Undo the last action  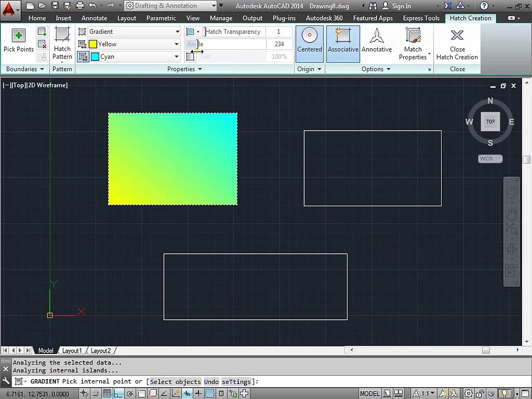(x=93, y=6)
